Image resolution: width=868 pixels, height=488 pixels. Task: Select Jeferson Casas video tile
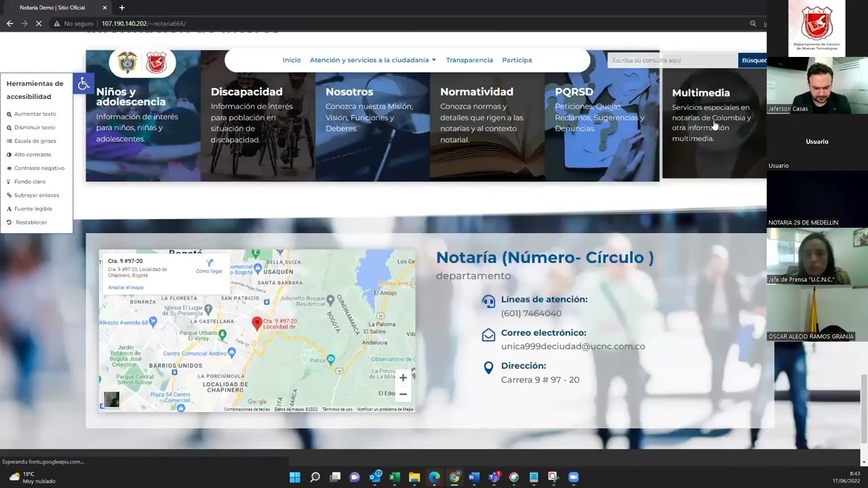(x=817, y=85)
